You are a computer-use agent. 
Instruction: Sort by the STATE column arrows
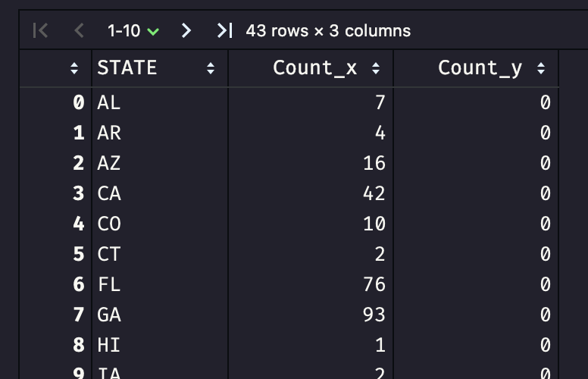coord(211,68)
